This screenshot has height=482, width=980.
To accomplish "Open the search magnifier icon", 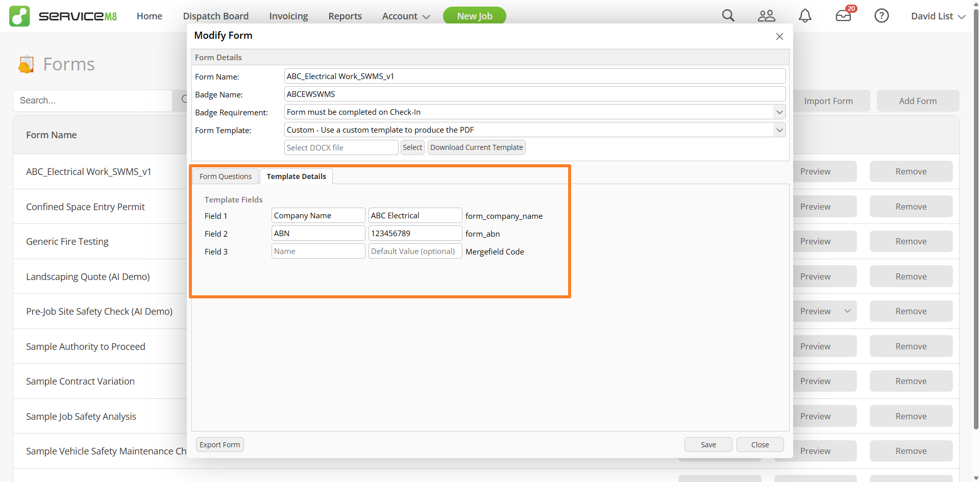I will [x=728, y=16].
